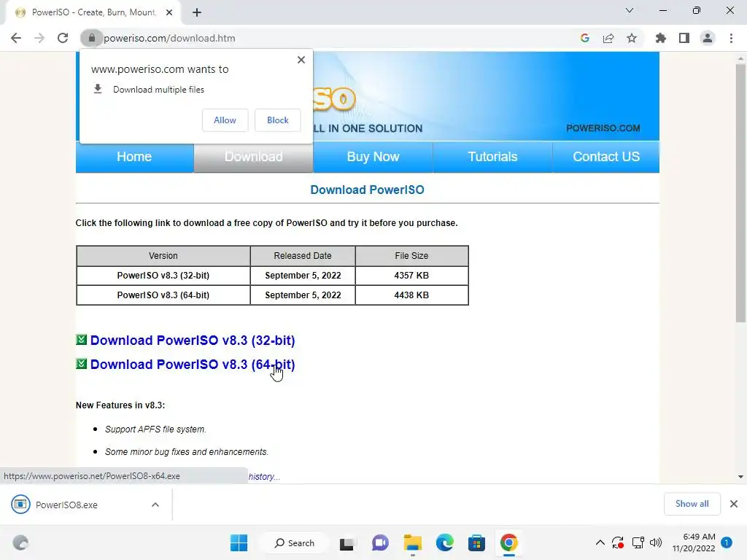Click green arrow icon beside 32-bit download
747x560 pixels.
click(82, 340)
